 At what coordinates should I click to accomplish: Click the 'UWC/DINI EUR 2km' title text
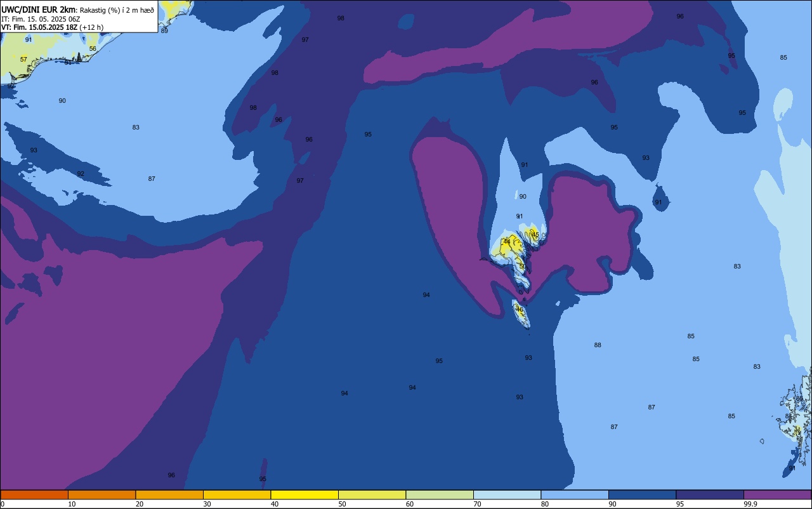[38, 10]
